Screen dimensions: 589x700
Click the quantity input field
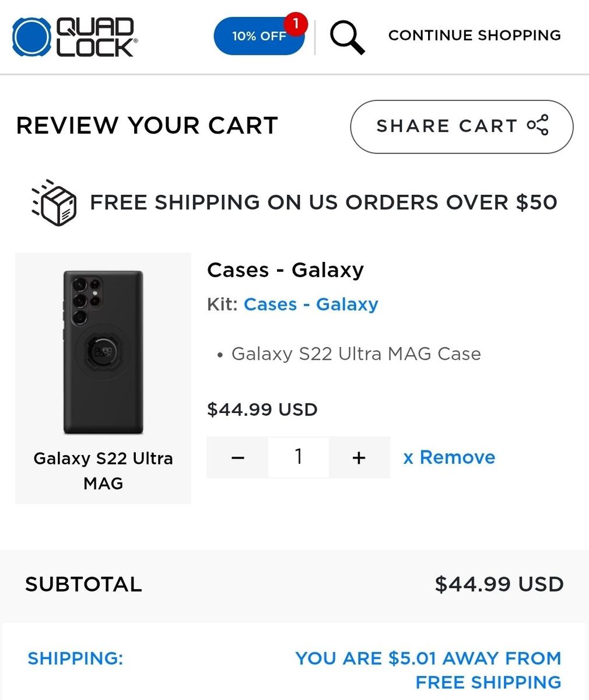pyautogui.click(x=299, y=457)
